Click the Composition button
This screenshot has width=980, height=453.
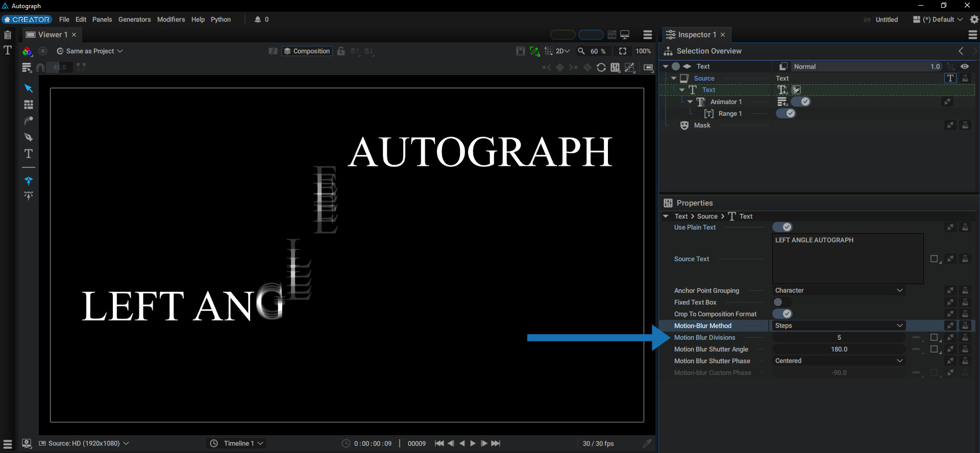coord(307,51)
